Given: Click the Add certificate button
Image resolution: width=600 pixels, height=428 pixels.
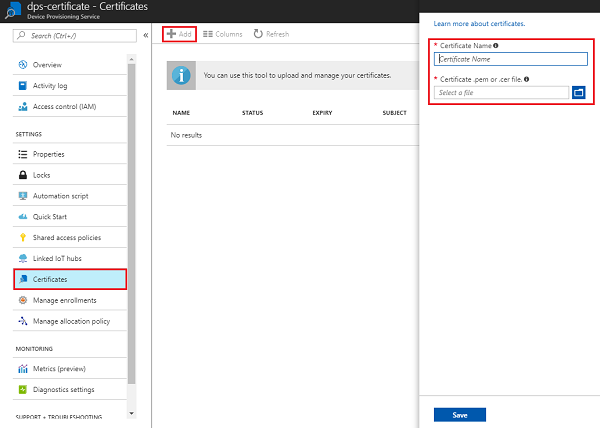Looking at the screenshot, I should coord(178,34).
